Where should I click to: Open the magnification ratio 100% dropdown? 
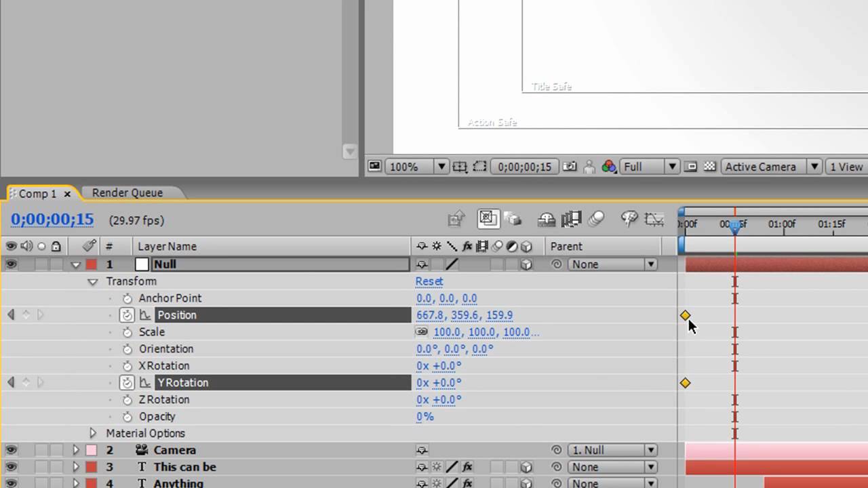(416, 167)
